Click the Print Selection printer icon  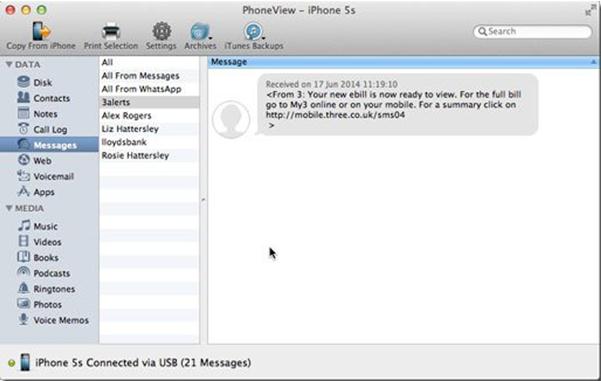pos(111,31)
